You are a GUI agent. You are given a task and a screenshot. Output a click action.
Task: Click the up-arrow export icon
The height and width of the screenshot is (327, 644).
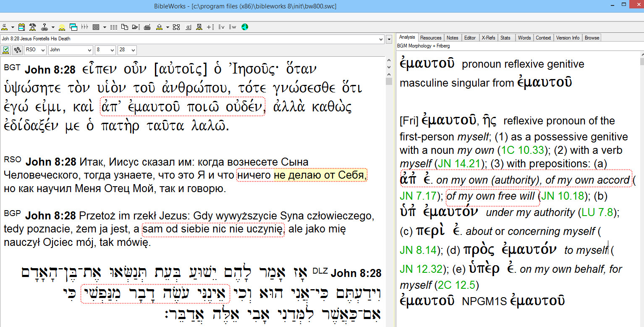pyautogui.click(x=159, y=27)
